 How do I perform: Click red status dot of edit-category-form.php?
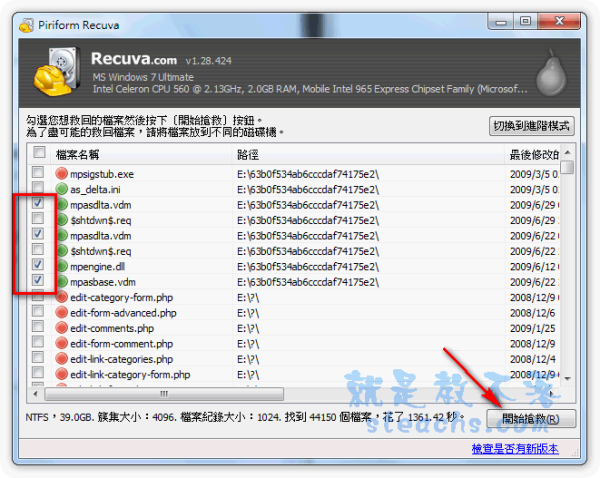(x=61, y=297)
